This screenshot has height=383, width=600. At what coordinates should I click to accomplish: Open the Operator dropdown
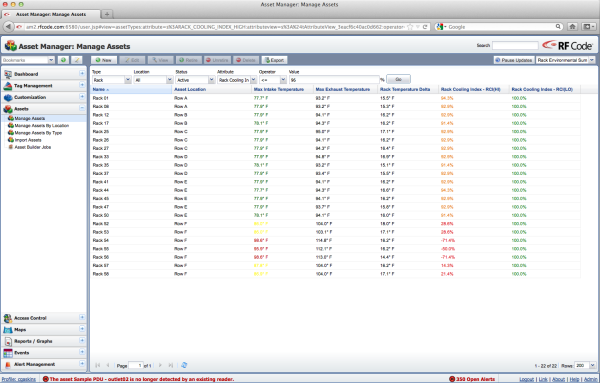(x=273, y=80)
